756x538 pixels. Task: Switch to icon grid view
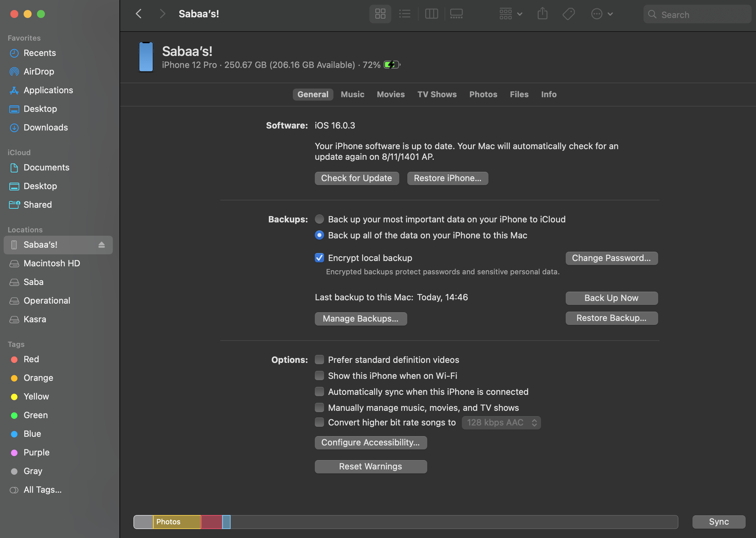380,14
